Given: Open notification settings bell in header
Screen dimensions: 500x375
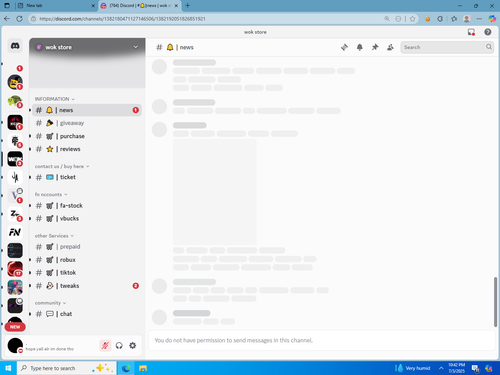Looking at the screenshot, I should click(x=360, y=47).
